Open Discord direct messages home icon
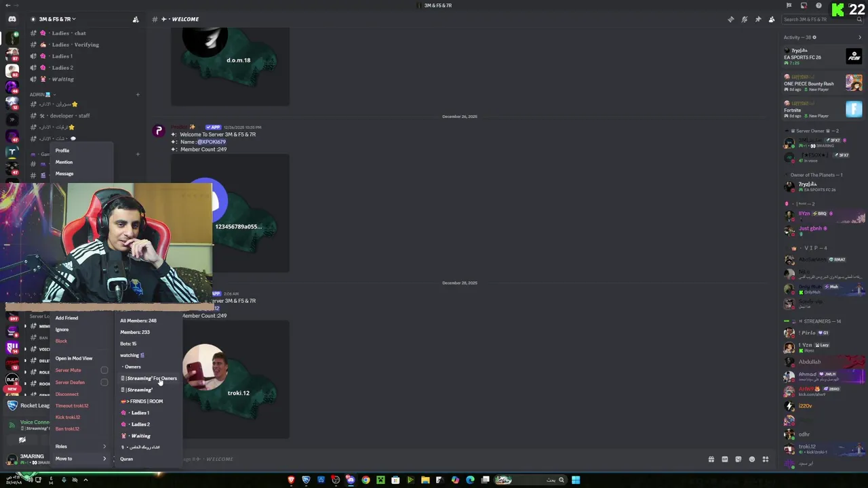 pyautogui.click(x=12, y=19)
